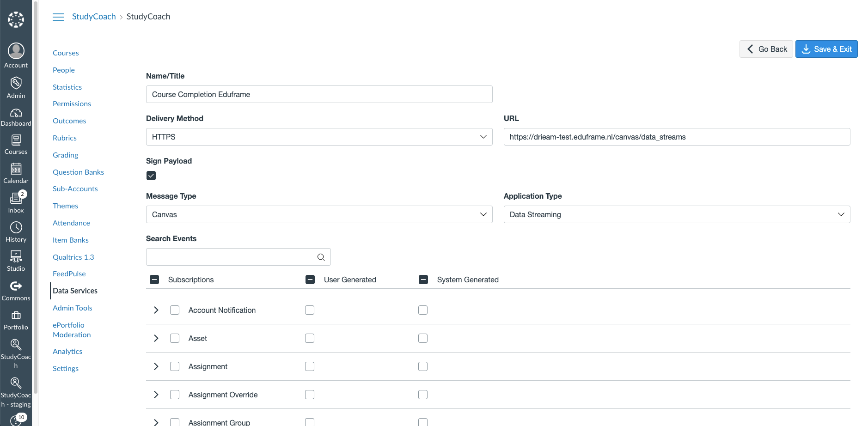
Task: Open the Message Type Canvas dropdown
Action: 319,214
